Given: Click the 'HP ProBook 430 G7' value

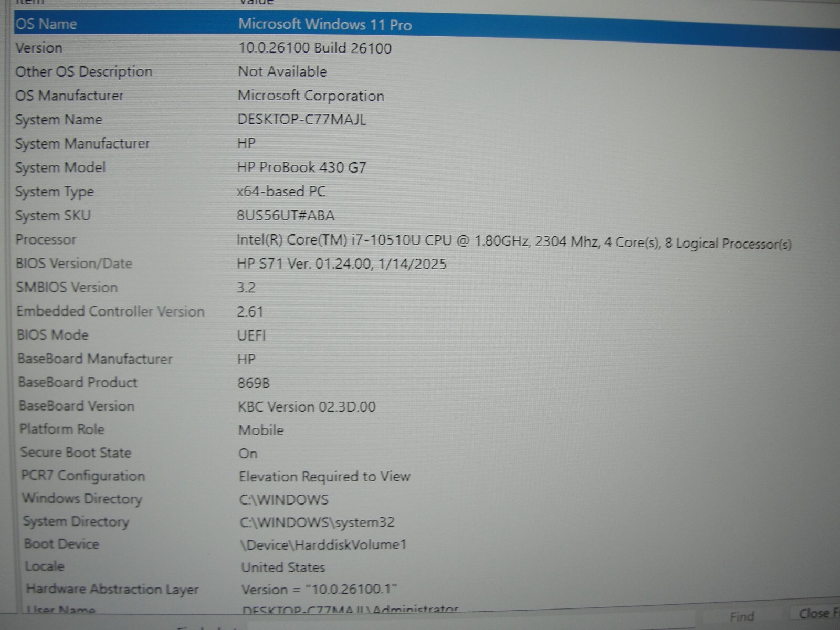Looking at the screenshot, I should (302, 167).
